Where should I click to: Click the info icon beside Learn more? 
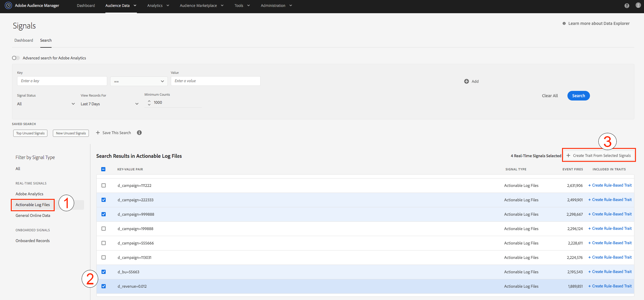pos(564,23)
